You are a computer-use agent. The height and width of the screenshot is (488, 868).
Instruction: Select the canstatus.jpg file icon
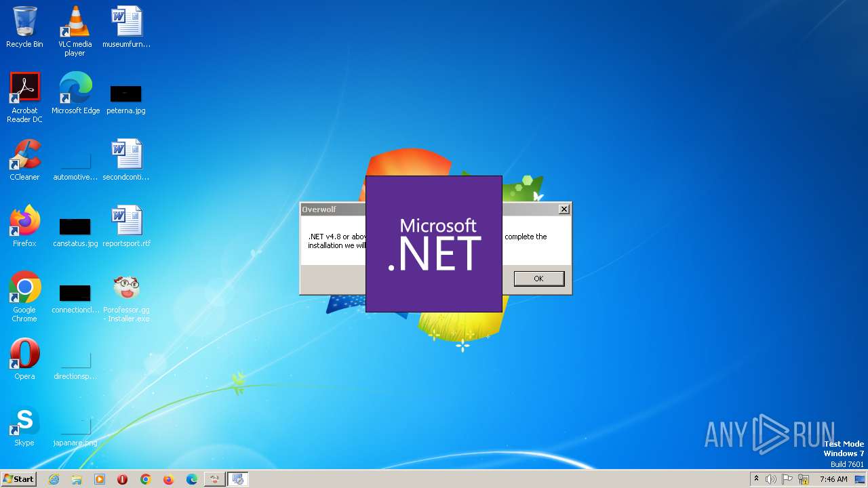point(75,232)
